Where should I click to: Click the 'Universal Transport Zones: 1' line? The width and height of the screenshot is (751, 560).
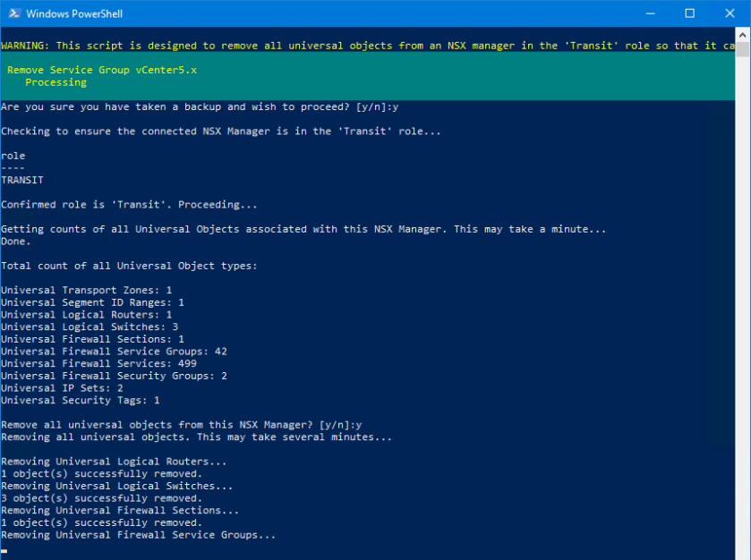coord(86,291)
